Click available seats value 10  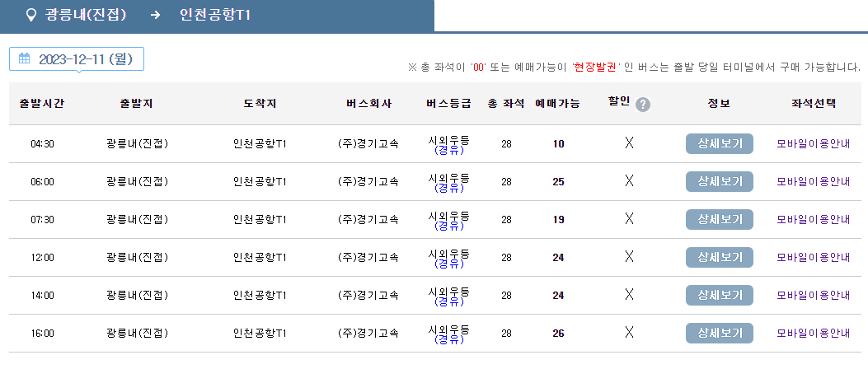pos(559,144)
